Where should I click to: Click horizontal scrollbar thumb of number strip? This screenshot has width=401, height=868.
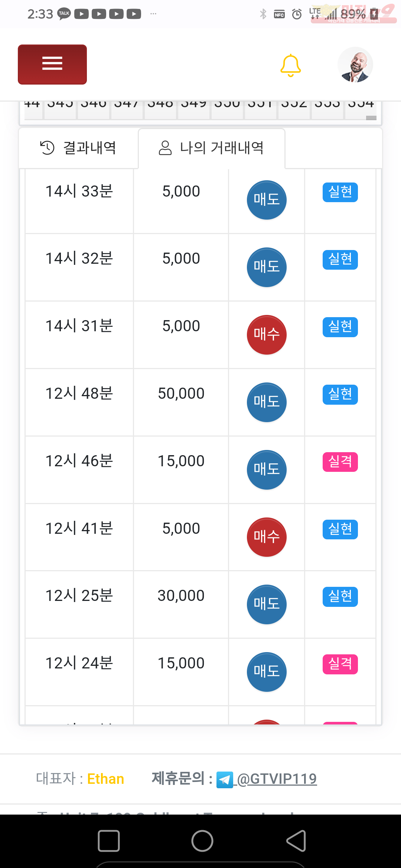click(371, 118)
